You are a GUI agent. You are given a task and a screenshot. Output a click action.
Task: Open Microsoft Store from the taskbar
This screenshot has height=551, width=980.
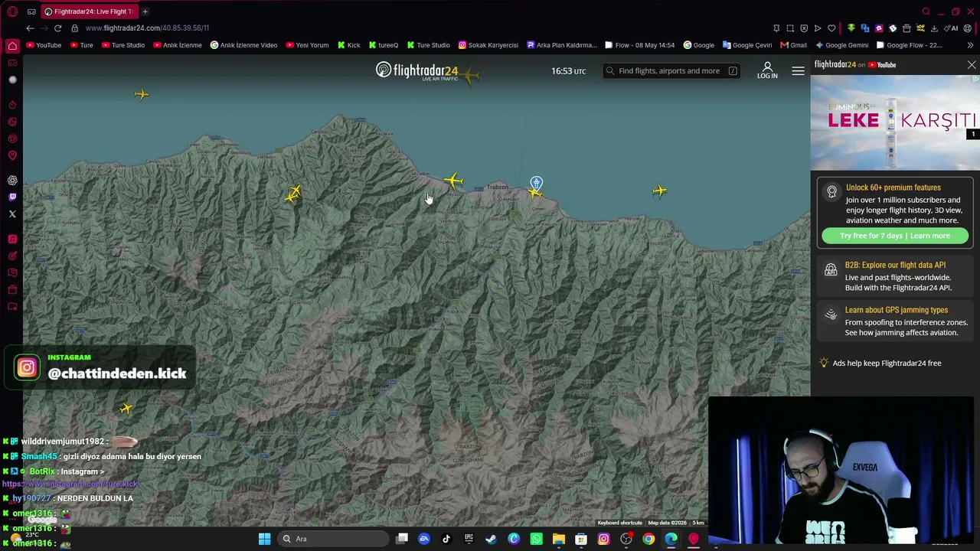pos(581,539)
